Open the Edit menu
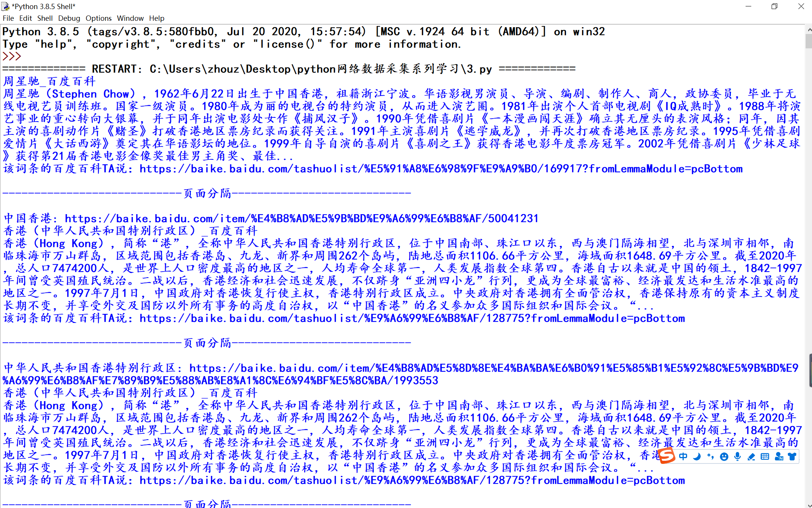 pos(25,18)
